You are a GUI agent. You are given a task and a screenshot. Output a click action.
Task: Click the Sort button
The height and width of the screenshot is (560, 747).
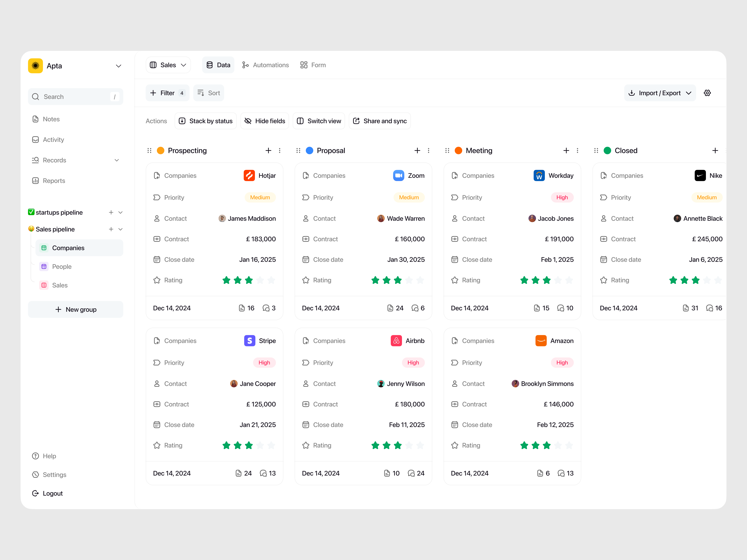tap(209, 93)
